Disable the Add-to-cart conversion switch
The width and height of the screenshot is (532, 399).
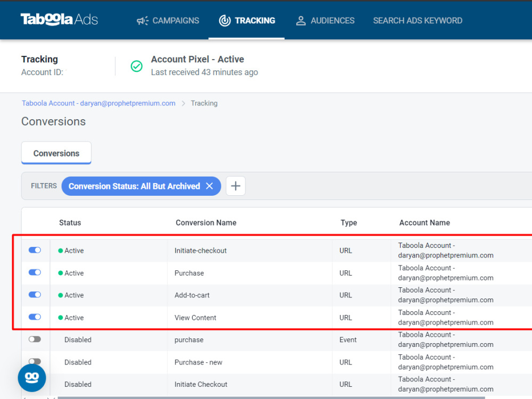35,295
